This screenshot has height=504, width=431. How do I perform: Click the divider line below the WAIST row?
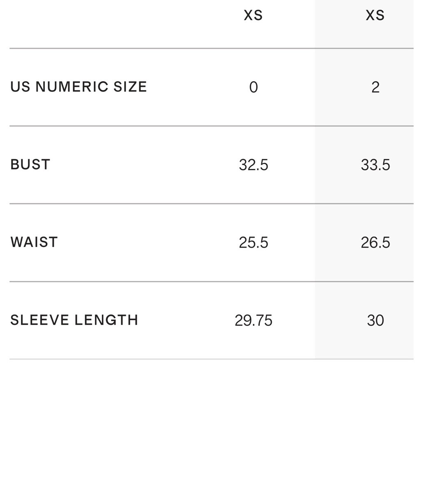212,281
